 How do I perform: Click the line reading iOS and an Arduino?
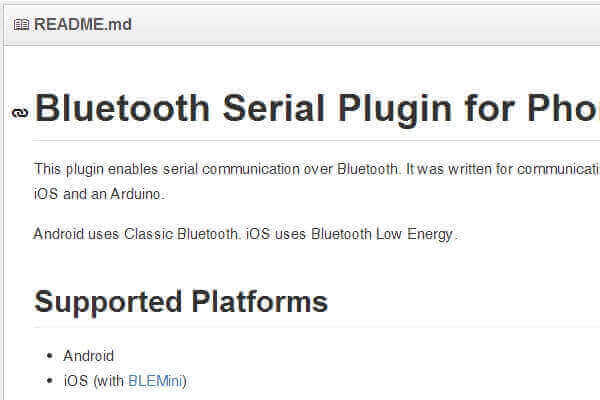click(x=98, y=193)
